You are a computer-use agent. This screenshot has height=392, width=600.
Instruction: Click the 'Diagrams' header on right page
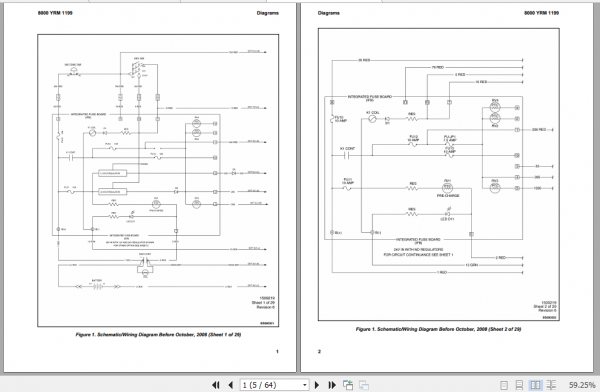[328, 13]
